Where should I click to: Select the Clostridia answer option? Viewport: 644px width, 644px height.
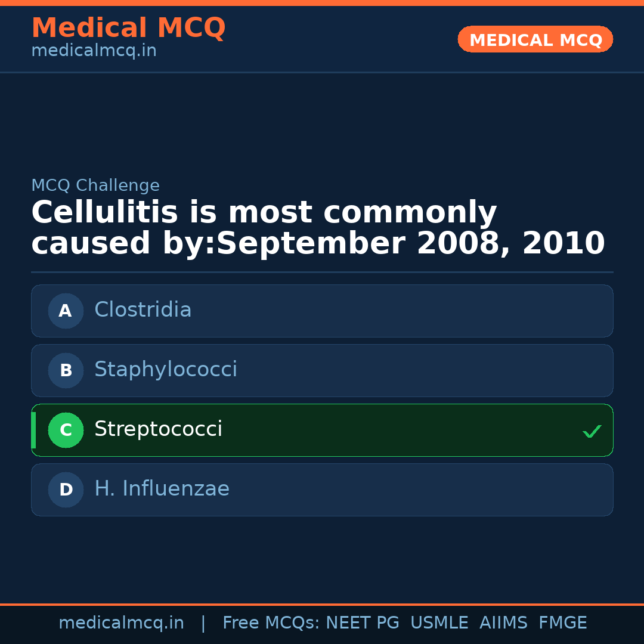pyautogui.click(x=322, y=311)
